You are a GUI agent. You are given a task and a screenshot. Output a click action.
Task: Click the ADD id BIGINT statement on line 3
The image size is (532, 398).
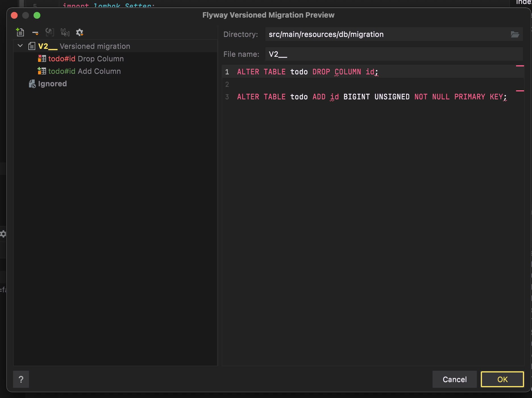tap(372, 97)
